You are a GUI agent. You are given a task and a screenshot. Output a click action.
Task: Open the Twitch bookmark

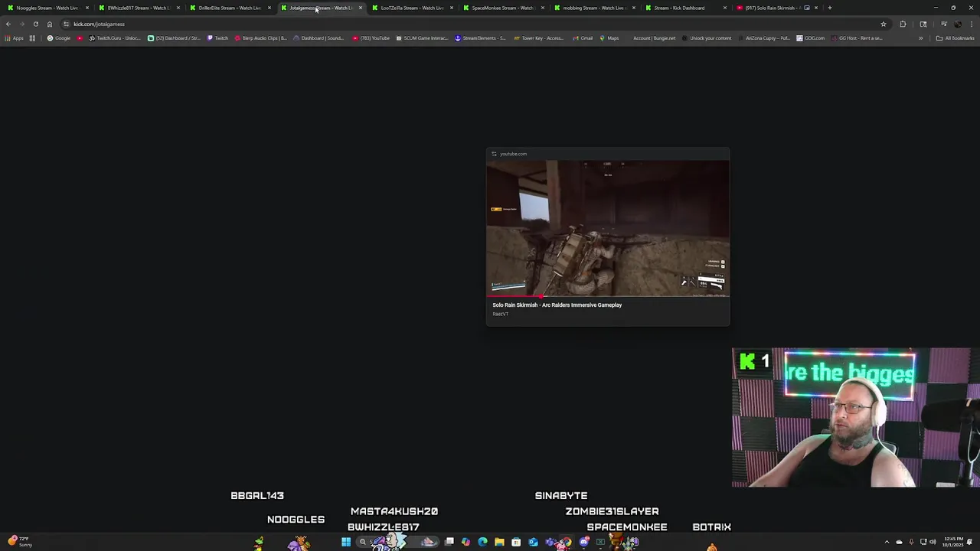point(217,38)
